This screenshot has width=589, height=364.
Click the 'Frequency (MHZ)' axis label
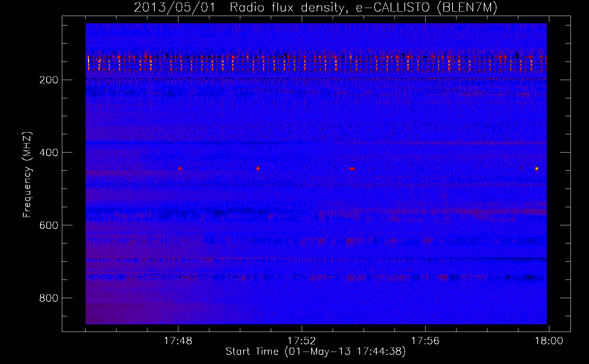coord(27,175)
